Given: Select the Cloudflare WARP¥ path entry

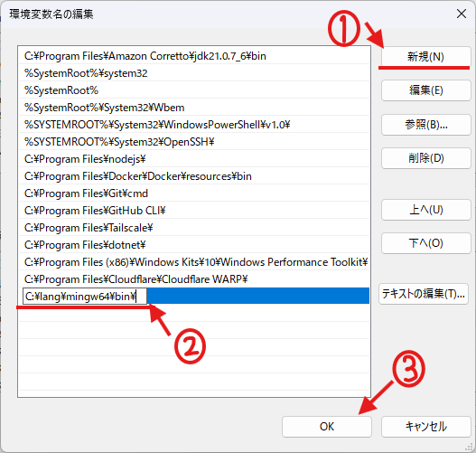Looking at the screenshot, I should [194, 279].
